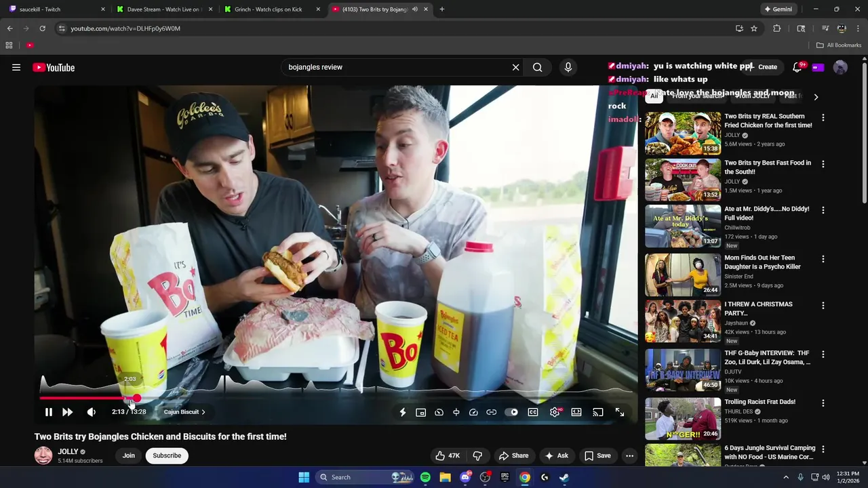Open a new browser tab
Screen dimensions: 868x488
point(442,9)
